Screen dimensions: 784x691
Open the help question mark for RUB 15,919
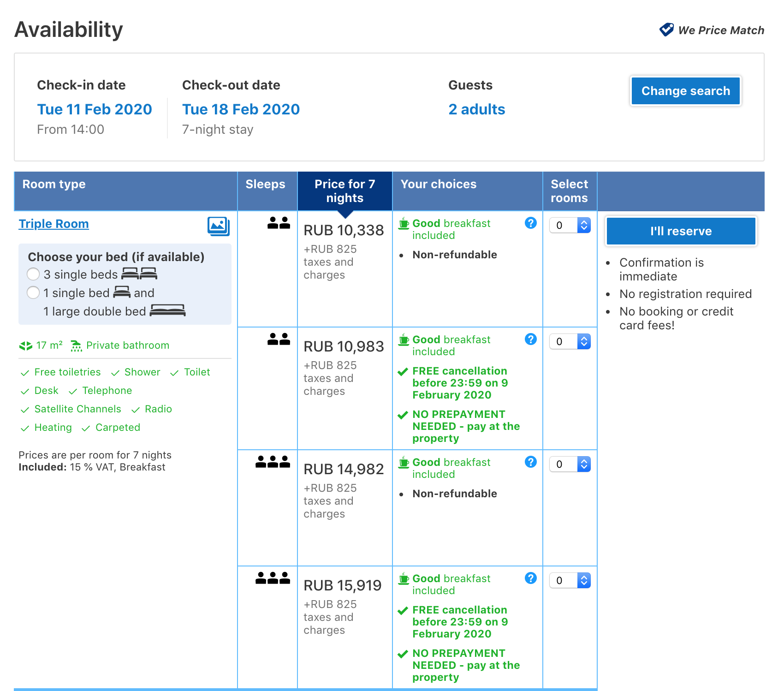pos(531,578)
